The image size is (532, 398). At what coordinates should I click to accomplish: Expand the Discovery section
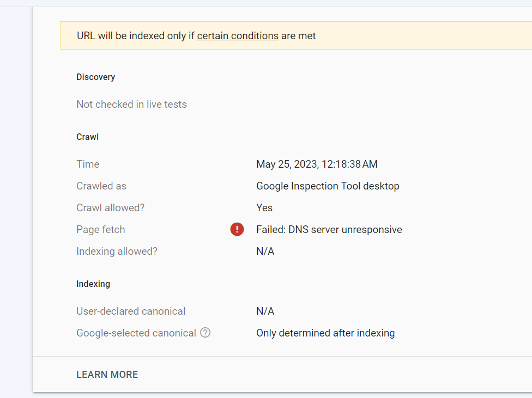tap(95, 77)
